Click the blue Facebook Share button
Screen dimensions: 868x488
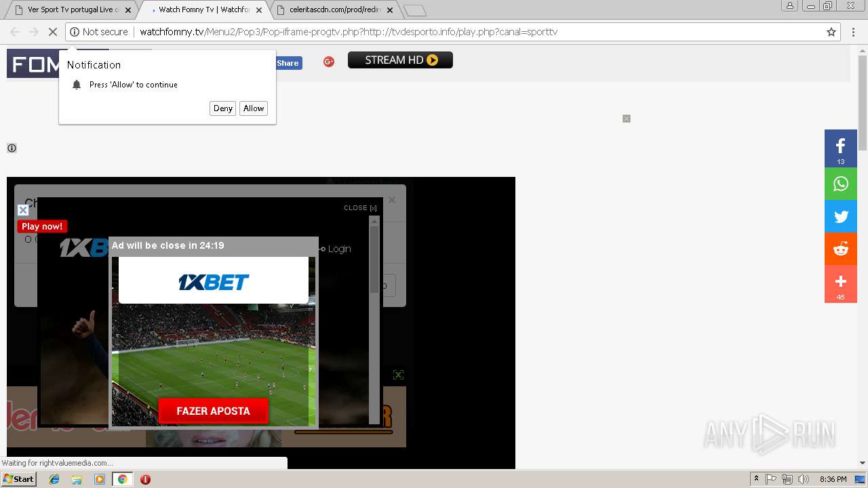click(x=288, y=63)
